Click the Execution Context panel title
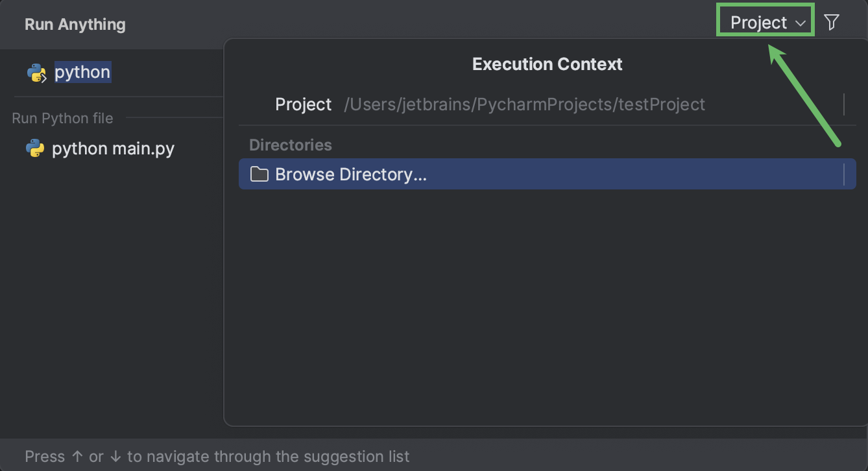This screenshot has width=868, height=471. tap(547, 64)
